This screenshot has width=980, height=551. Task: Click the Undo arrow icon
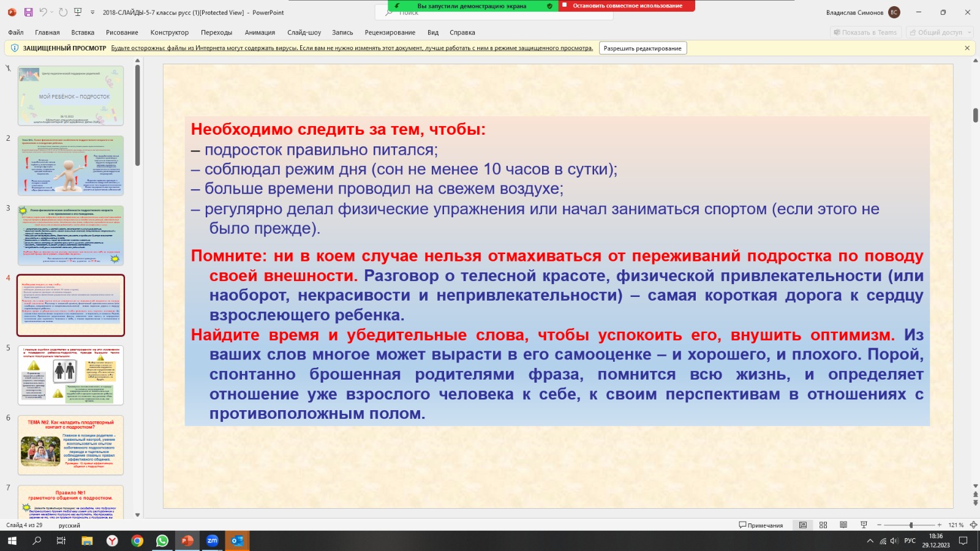coord(43,12)
